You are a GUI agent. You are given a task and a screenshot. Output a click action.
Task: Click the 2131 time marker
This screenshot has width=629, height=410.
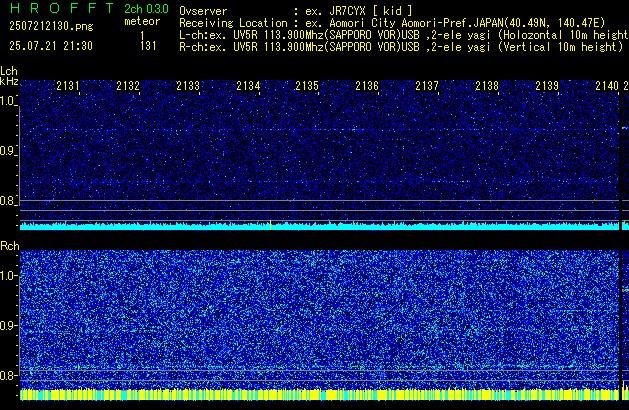(68, 86)
